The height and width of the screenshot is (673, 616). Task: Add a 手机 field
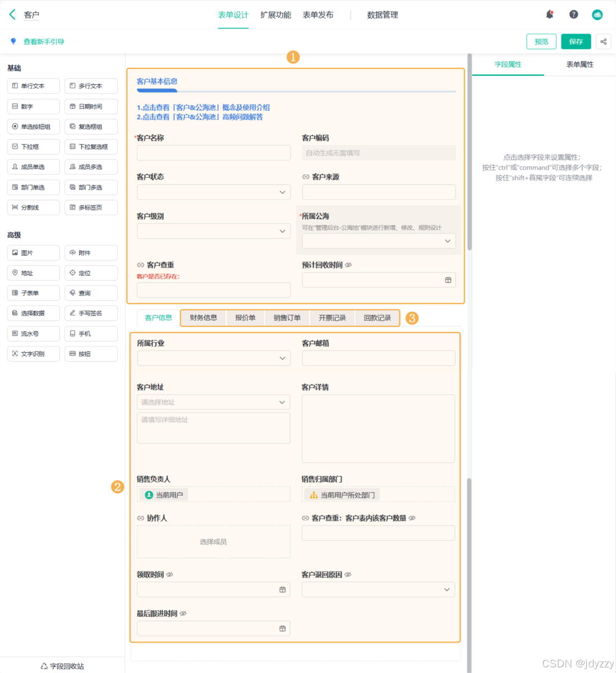point(91,334)
